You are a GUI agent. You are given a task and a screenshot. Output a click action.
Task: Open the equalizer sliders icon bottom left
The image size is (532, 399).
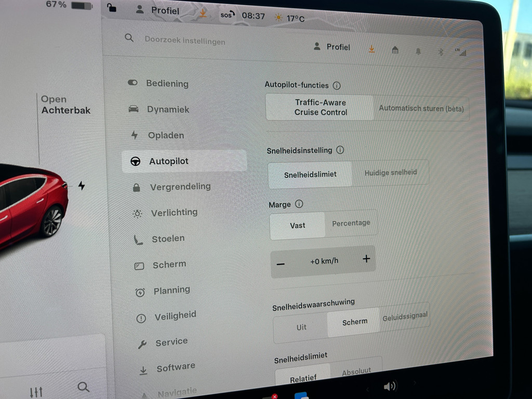coord(36,392)
